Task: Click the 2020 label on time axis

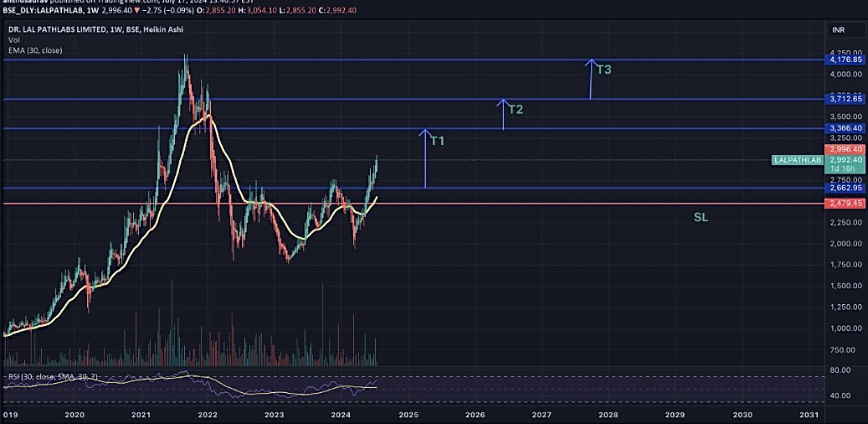Action: pos(74,415)
